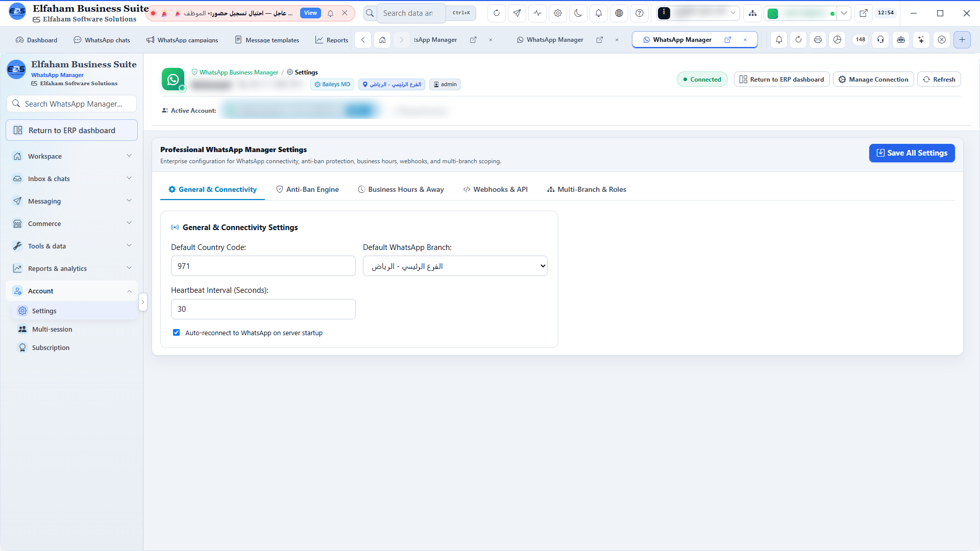
Task: Expand Reports & analytics section
Action: point(71,268)
